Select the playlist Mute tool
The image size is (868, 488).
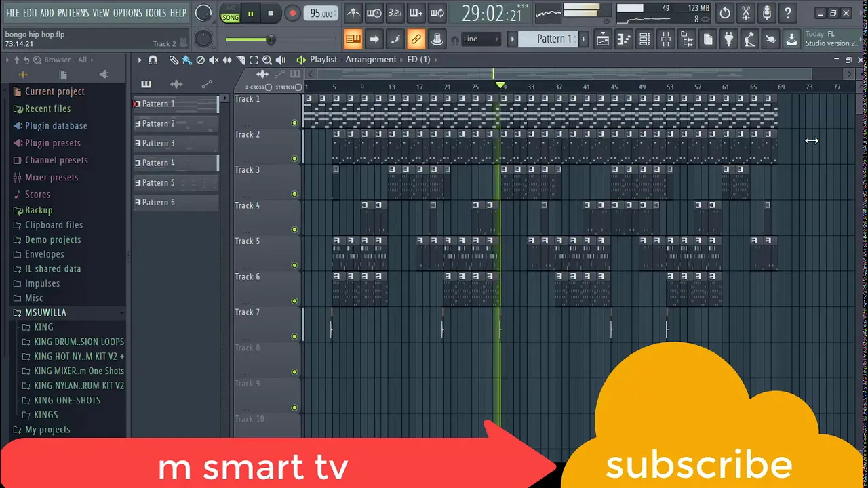point(214,60)
